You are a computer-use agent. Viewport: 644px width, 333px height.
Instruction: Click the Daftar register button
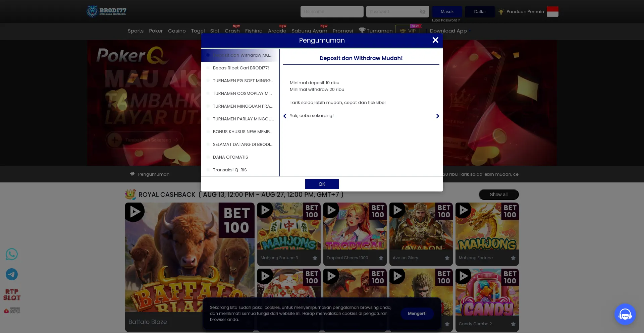tap(480, 12)
